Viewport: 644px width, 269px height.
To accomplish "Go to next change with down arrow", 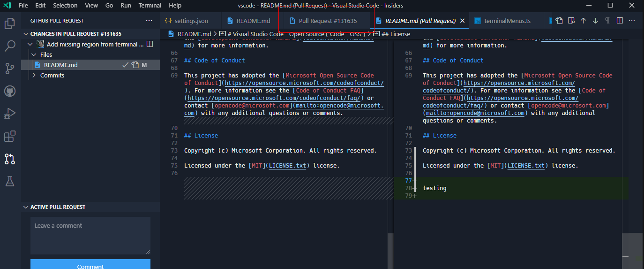I will point(595,21).
